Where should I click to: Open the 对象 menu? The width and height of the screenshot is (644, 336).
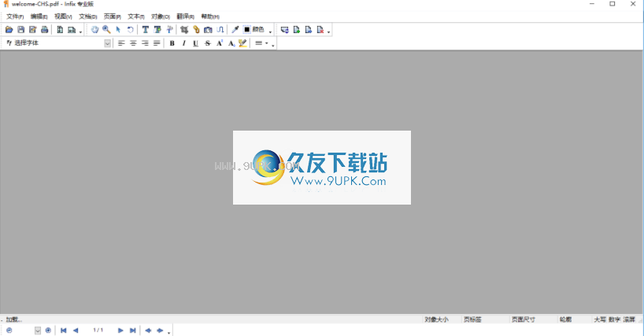click(x=161, y=17)
